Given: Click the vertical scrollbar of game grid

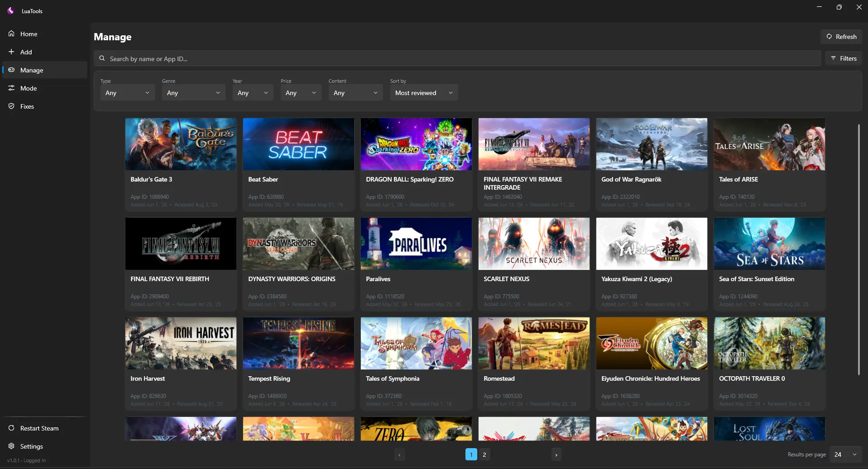Looking at the screenshot, I should (x=858, y=249).
